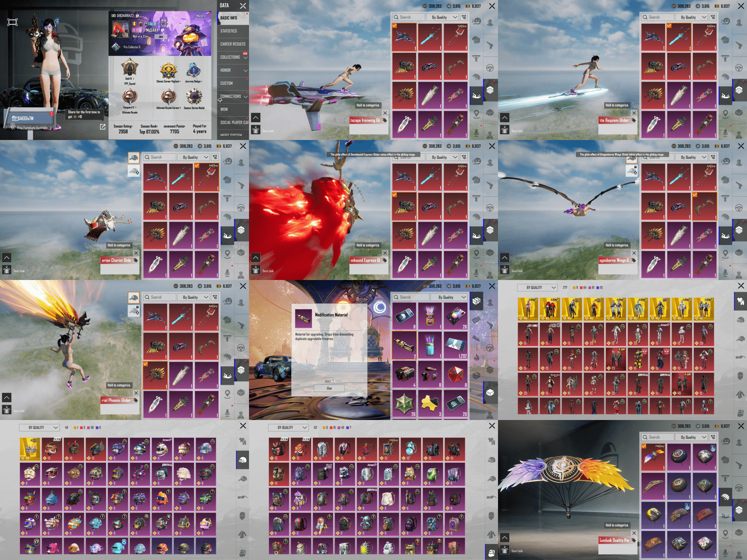Open the New Furniture Available link

pyautogui.click(x=32, y=128)
